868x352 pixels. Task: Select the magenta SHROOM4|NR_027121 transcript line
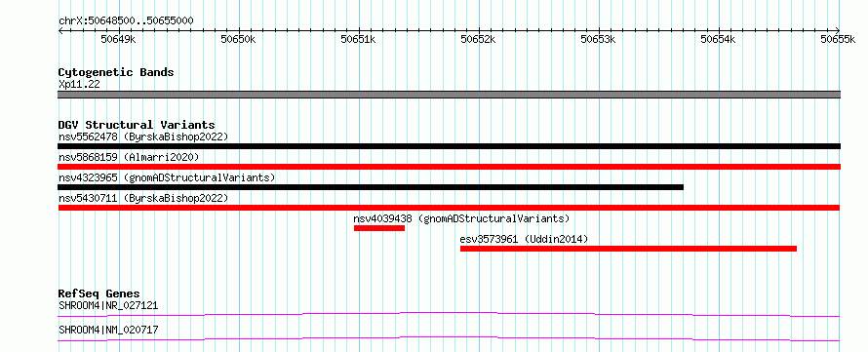click(449, 314)
